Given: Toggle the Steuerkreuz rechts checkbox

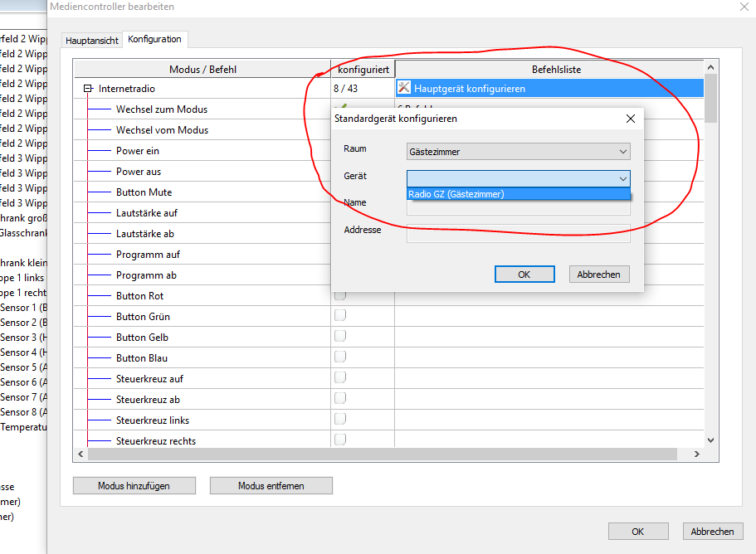Looking at the screenshot, I should [340, 440].
